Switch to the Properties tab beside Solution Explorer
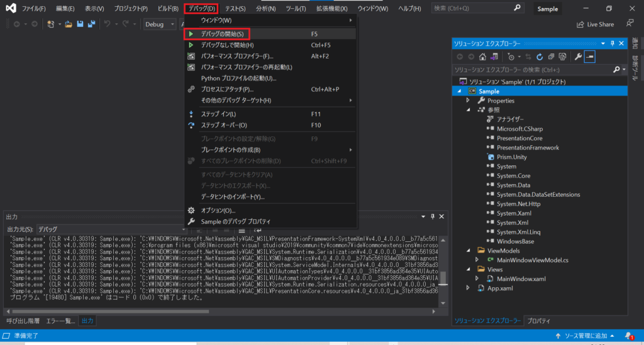The width and height of the screenshot is (644, 345). tap(538, 320)
